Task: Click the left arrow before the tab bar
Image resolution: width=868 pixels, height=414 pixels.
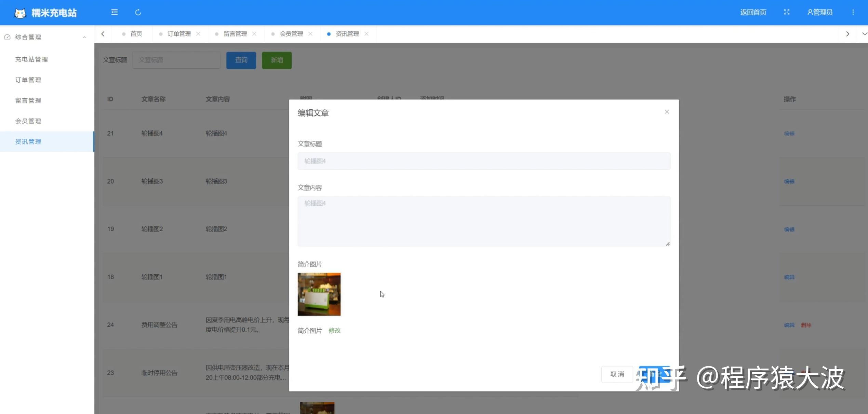Action: tap(103, 33)
